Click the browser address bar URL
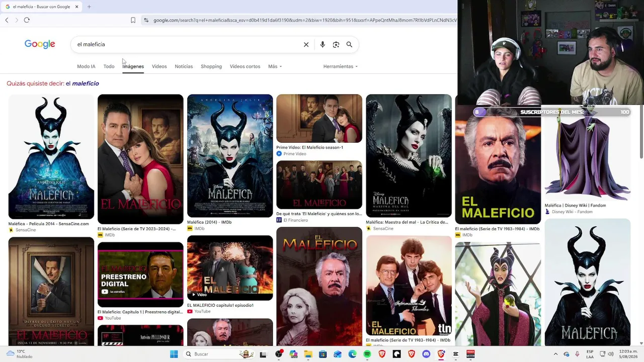This screenshot has height=362, width=644. coord(305,20)
